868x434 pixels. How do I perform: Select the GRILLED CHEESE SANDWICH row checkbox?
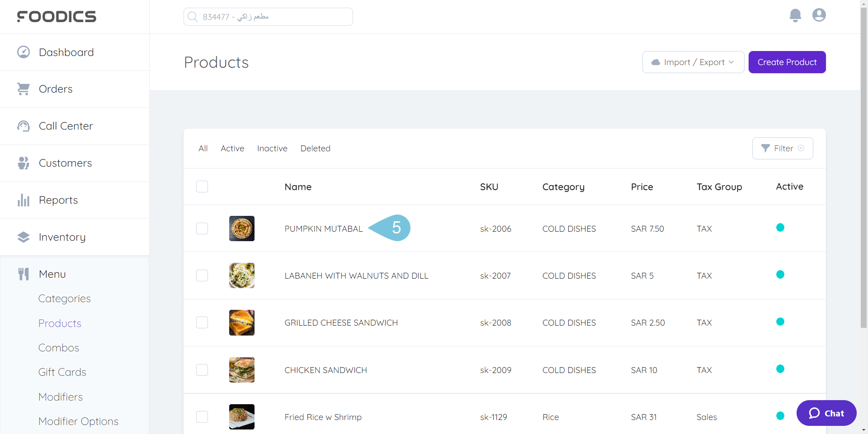point(202,322)
